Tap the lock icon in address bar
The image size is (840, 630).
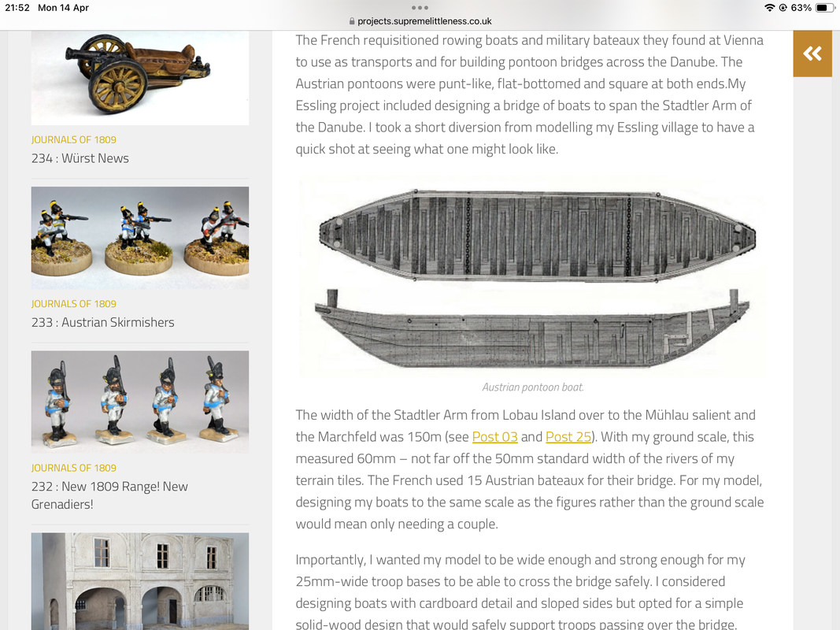pyautogui.click(x=352, y=21)
